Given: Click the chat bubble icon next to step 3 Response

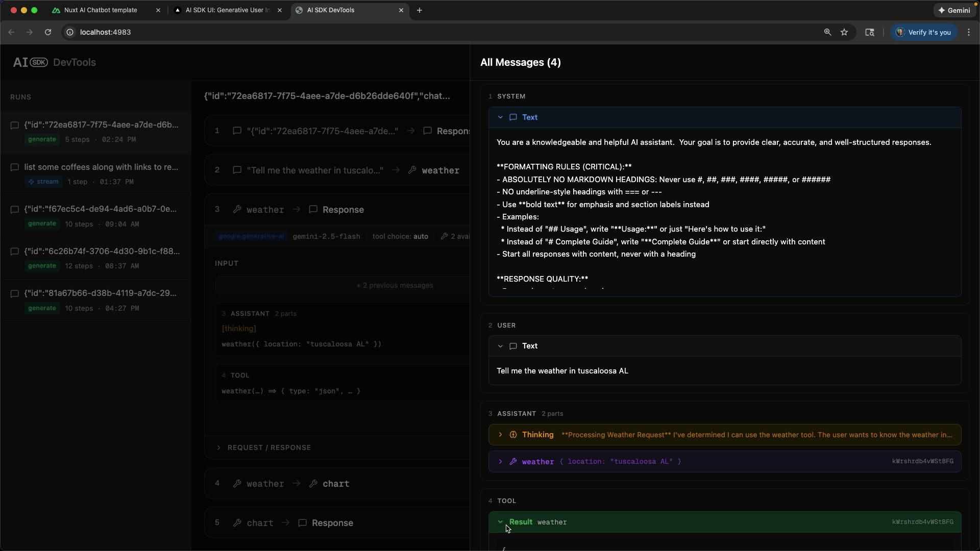Looking at the screenshot, I should click(313, 210).
